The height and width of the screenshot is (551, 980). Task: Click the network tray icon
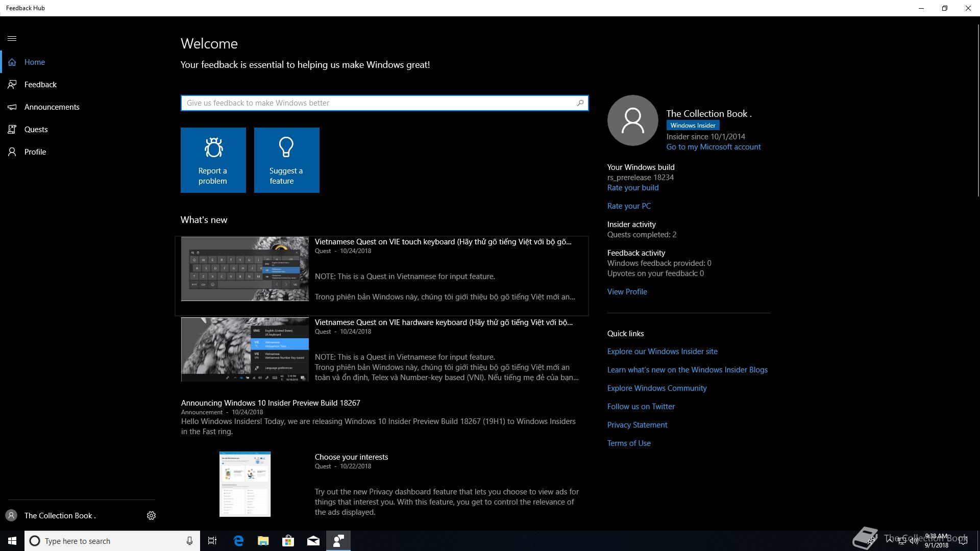point(902,541)
